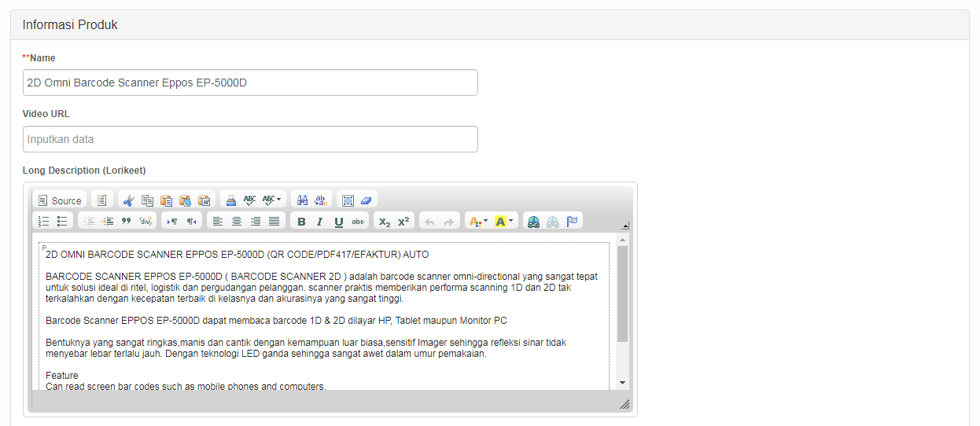Click the "Video URL" field label
Viewport: 980px width, 426px height.
click(46, 114)
